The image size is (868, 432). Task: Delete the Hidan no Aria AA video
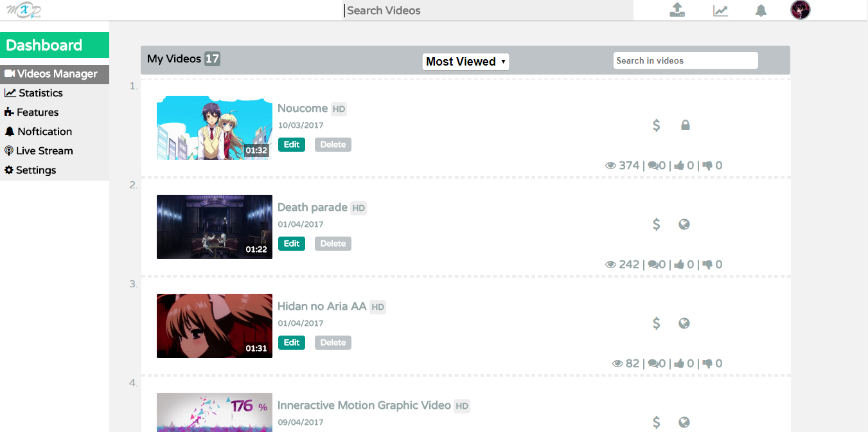point(333,343)
